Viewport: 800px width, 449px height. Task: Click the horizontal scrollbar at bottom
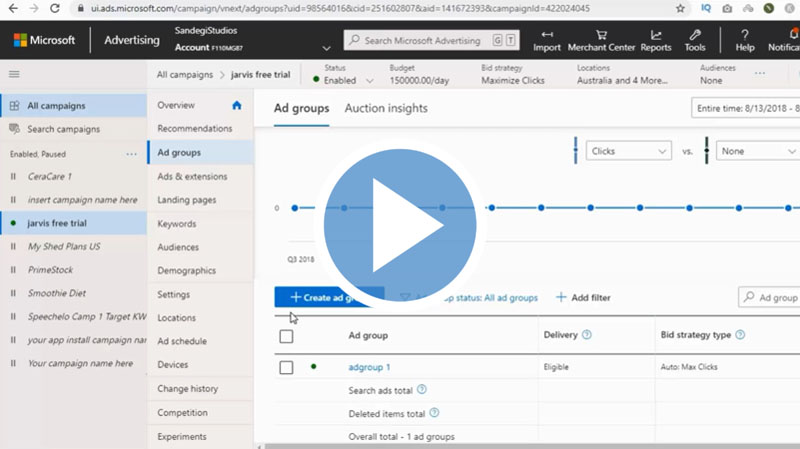[531, 446]
